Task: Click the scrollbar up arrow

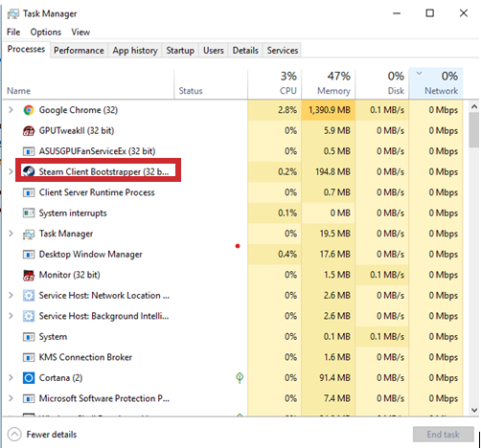Action: (474, 107)
